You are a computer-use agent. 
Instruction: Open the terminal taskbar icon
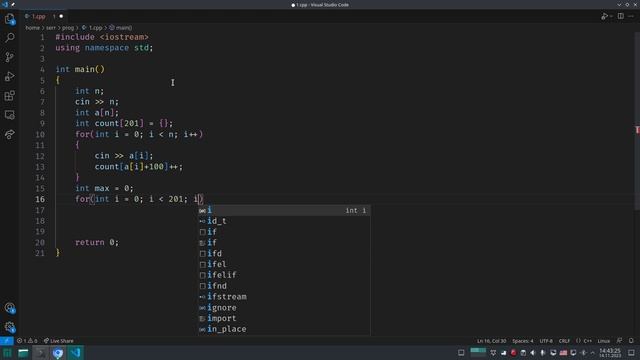[40, 353]
